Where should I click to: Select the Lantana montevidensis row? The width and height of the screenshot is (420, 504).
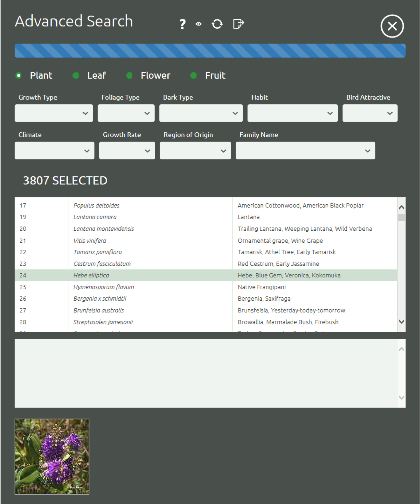(x=206, y=229)
